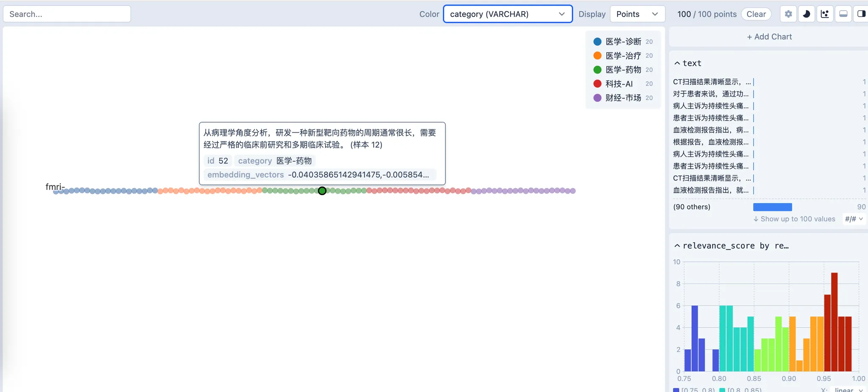Image resolution: width=868 pixels, height=392 pixels.
Task: Toggle dark mode with the moon icon
Action: (x=806, y=14)
